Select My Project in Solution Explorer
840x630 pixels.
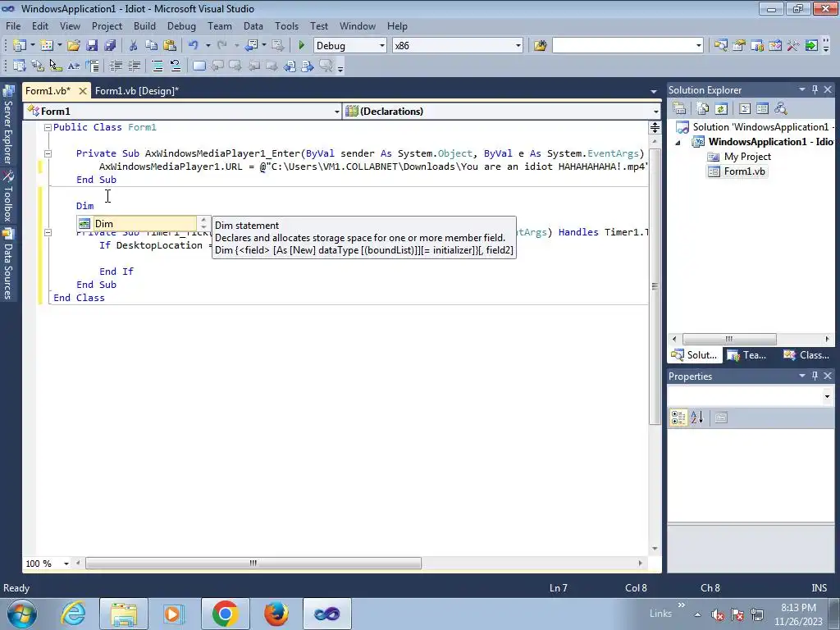pos(746,157)
